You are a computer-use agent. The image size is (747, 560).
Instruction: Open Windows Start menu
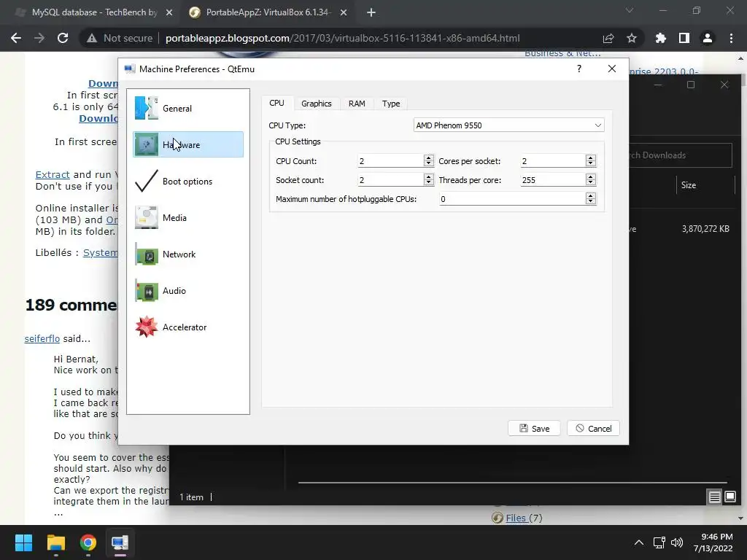pos(23,542)
